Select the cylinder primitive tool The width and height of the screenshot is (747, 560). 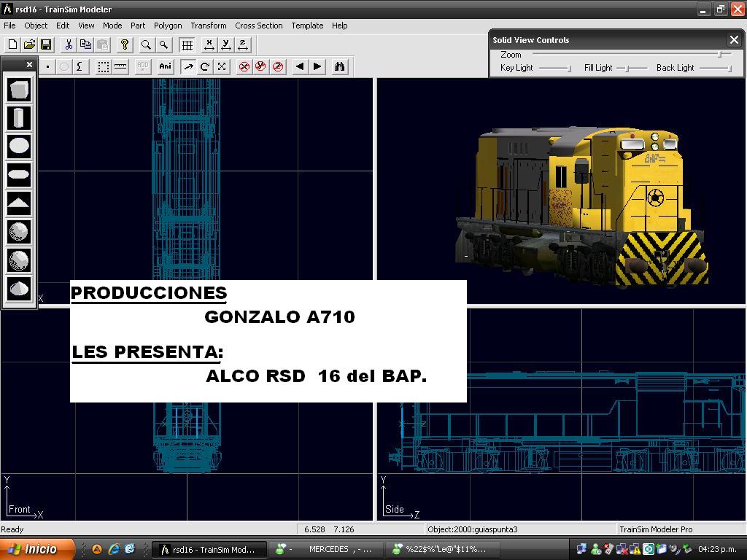[19, 117]
